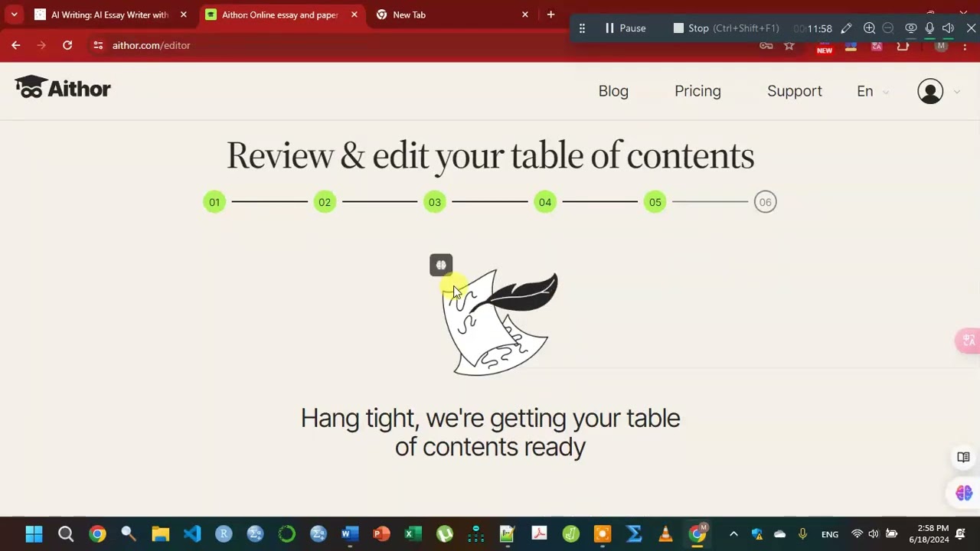
Task: Open the volume tray icon
Action: (874, 534)
